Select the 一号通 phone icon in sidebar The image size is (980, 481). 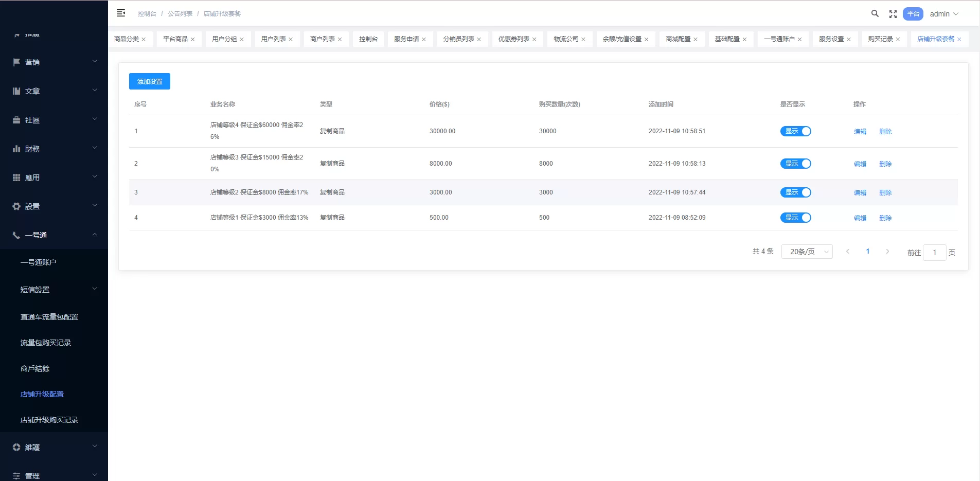[x=16, y=235]
